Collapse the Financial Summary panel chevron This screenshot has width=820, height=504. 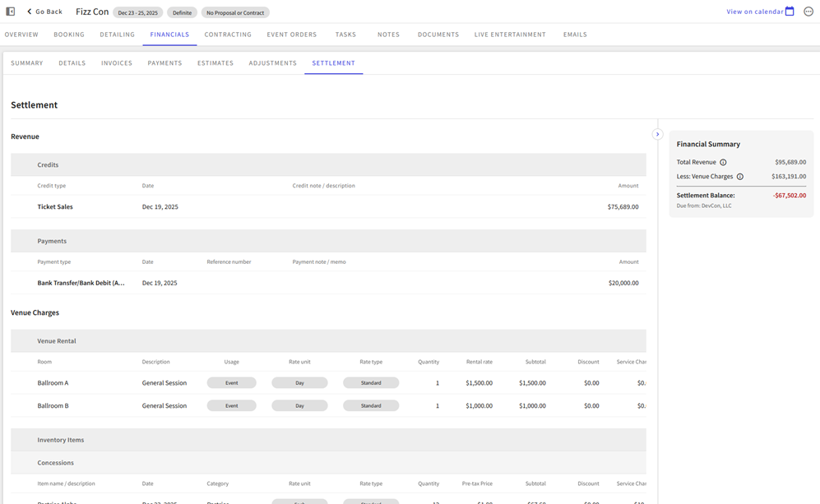point(657,134)
